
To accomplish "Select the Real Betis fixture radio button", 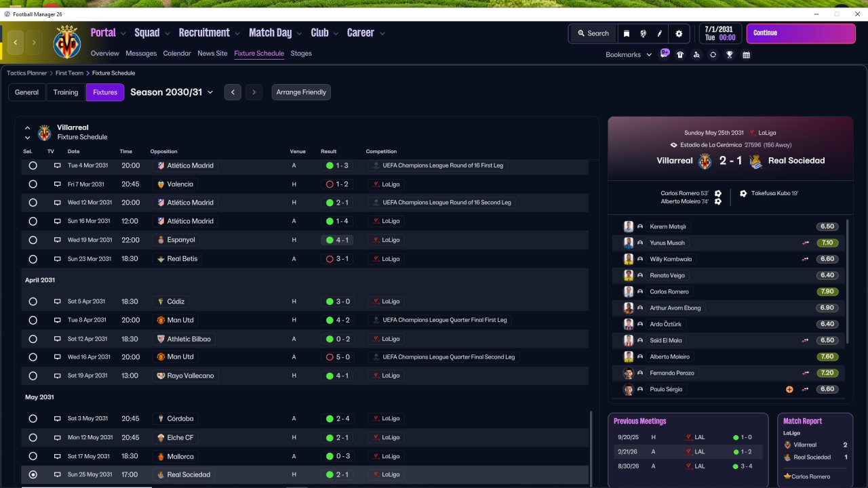I will click(33, 259).
